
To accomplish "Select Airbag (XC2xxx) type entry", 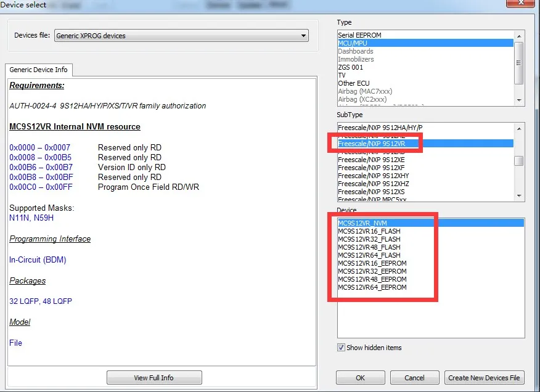I will [425, 99].
